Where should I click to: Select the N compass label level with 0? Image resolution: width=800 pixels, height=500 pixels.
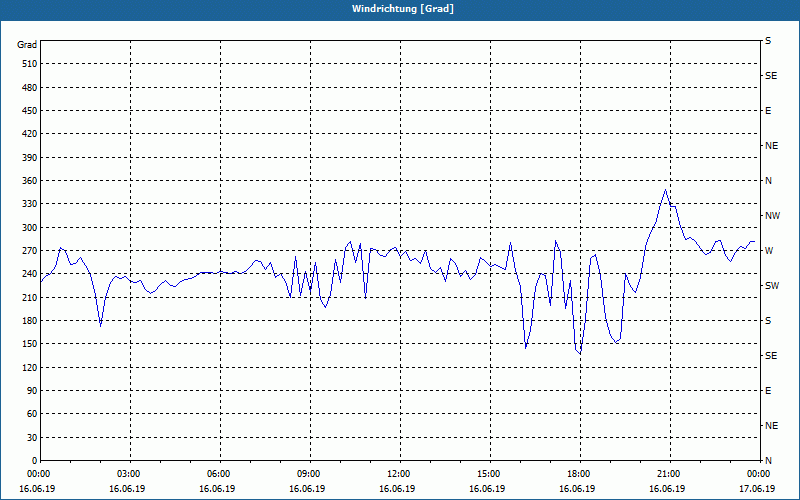[768, 461]
